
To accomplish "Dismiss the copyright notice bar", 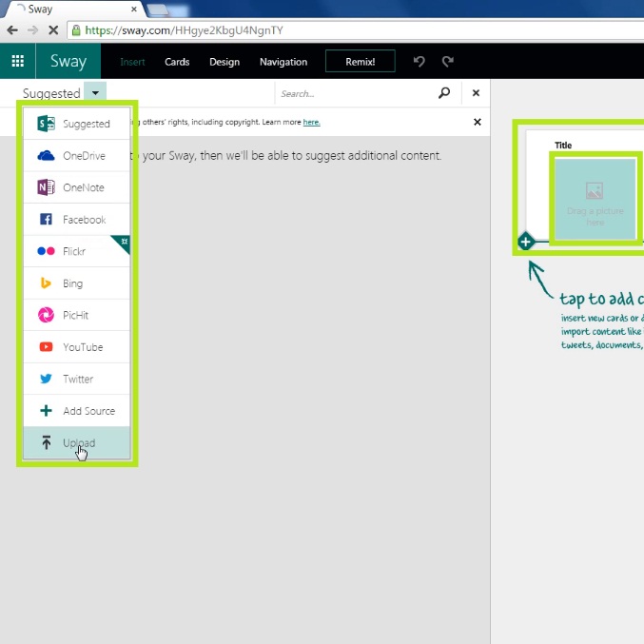I will coord(478,122).
